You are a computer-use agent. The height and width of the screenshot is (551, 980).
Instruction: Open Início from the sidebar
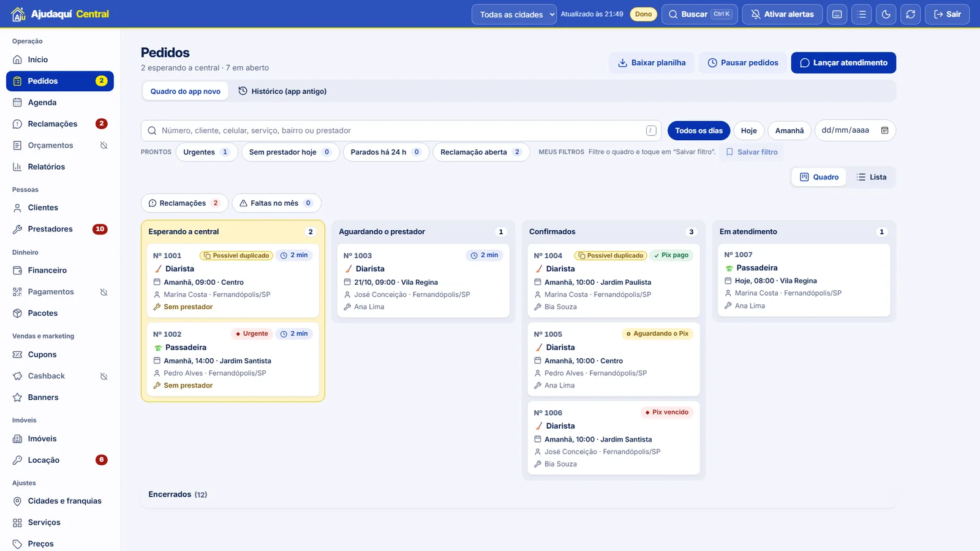[x=60, y=59]
